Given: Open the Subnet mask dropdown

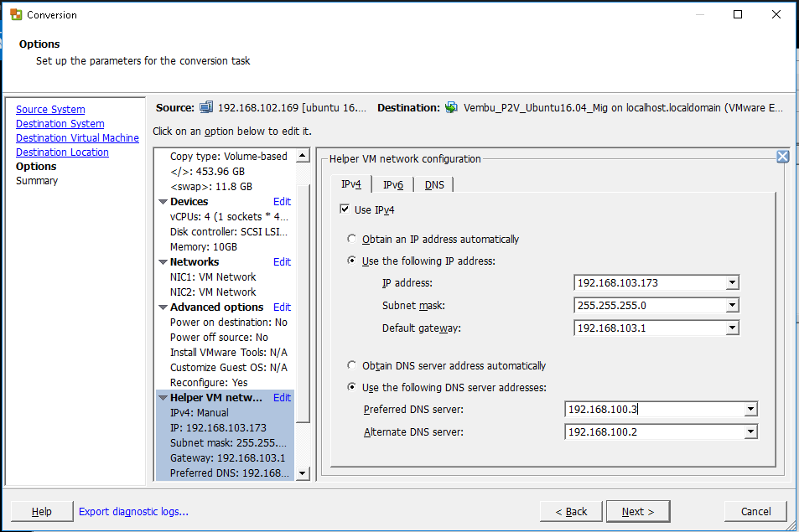Looking at the screenshot, I should point(732,306).
